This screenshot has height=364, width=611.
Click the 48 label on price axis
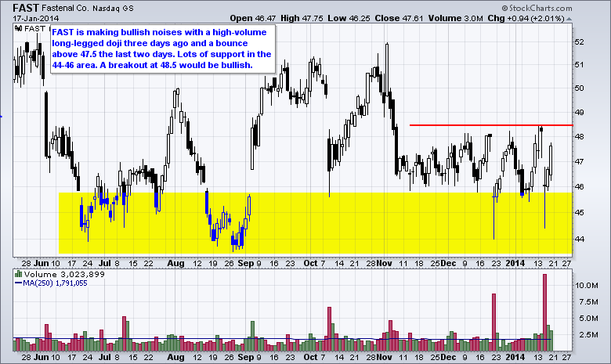tap(580, 137)
